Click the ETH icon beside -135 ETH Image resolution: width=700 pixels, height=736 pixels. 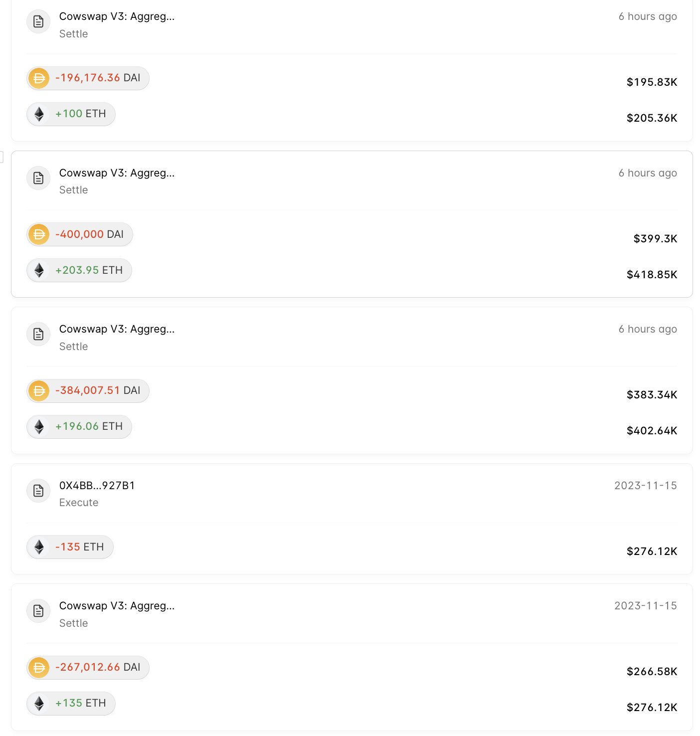(x=39, y=547)
